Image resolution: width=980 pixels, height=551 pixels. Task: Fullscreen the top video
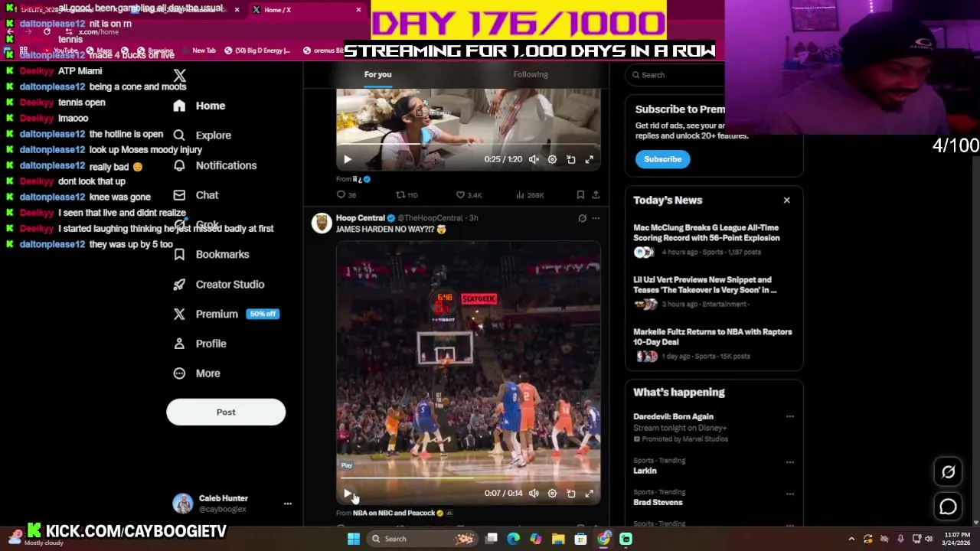pyautogui.click(x=589, y=159)
